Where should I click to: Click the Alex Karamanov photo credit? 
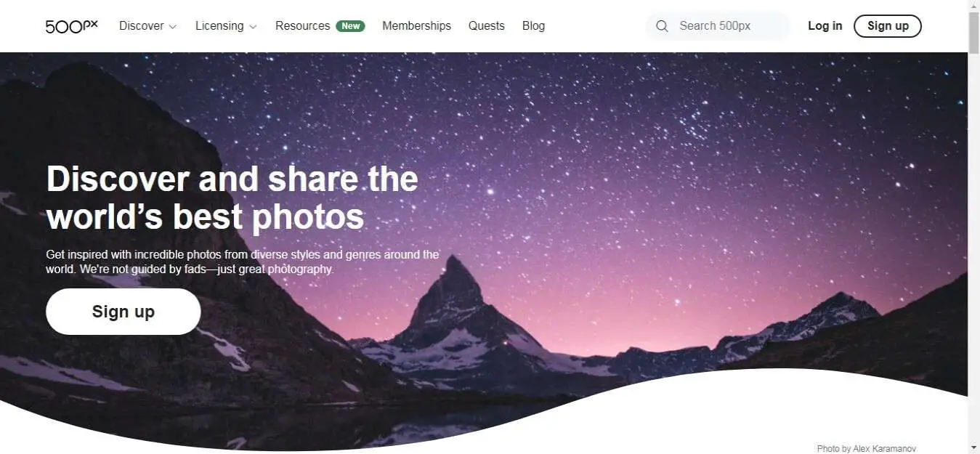pyautogui.click(x=866, y=449)
